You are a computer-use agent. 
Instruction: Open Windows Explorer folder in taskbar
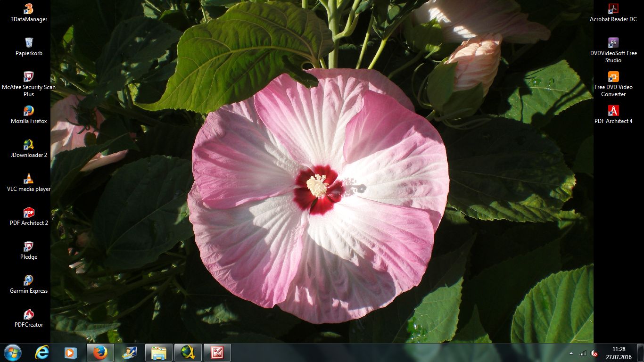click(x=159, y=353)
